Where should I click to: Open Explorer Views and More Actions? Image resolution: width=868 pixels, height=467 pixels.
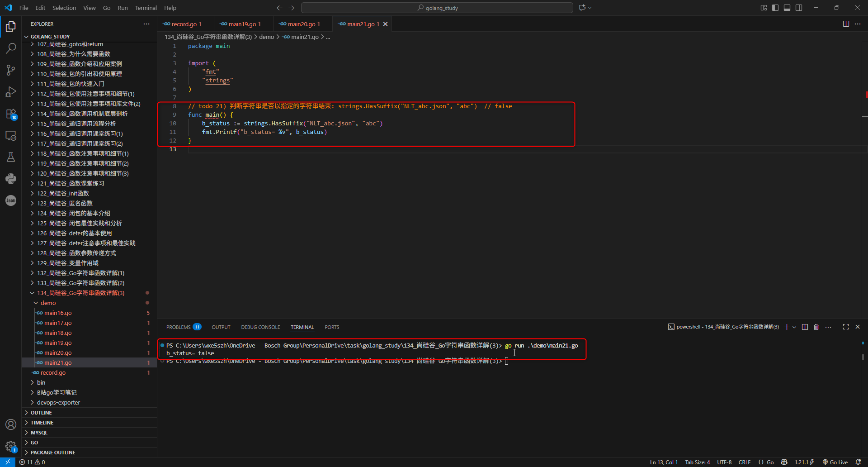pos(146,24)
